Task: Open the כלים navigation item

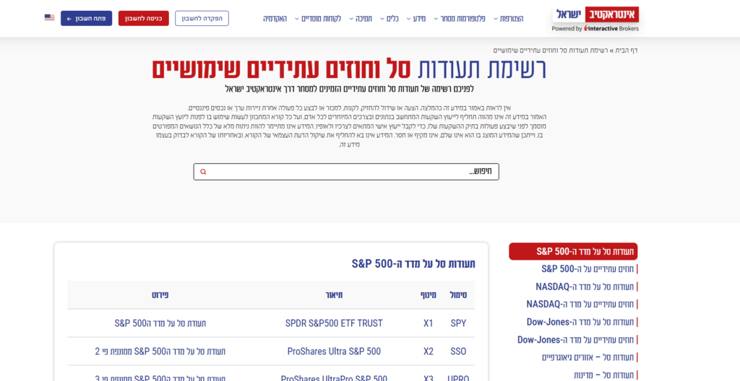Action: point(393,19)
